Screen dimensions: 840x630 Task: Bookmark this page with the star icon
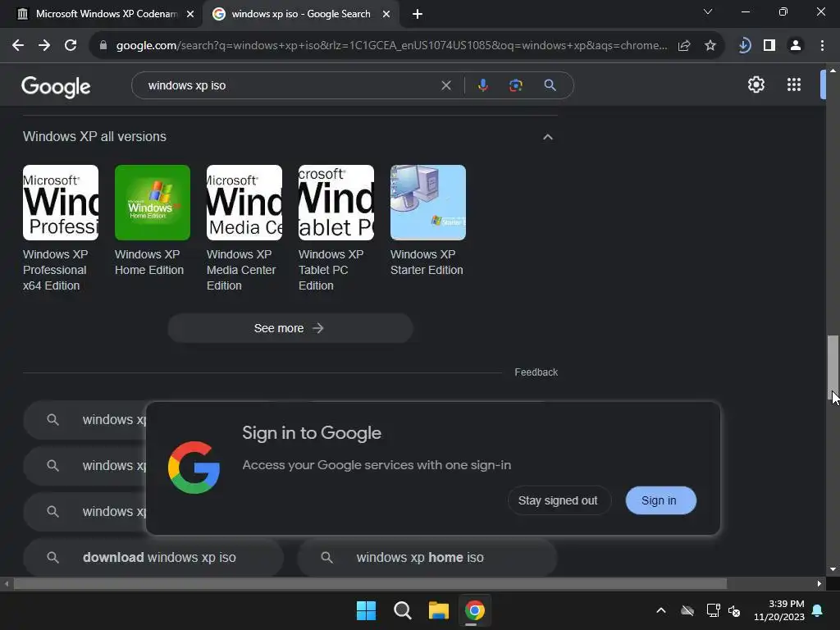point(710,46)
